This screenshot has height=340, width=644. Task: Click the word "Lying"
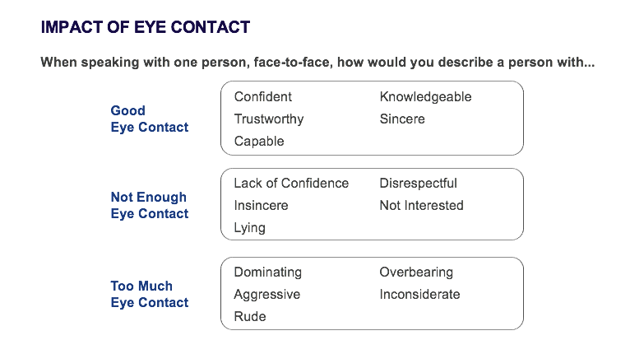click(x=249, y=227)
